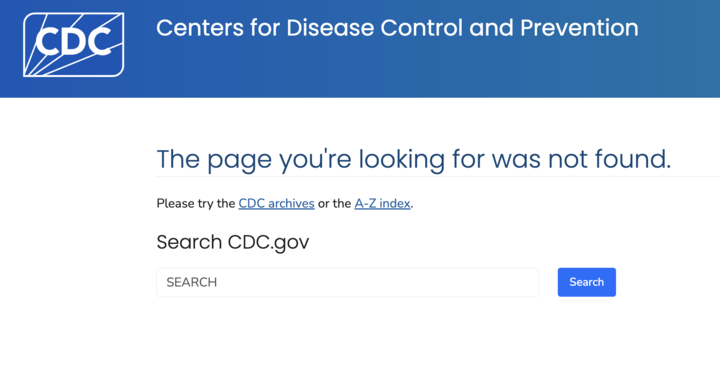Click the 'Please try the' text

pyautogui.click(x=196, y=203)
